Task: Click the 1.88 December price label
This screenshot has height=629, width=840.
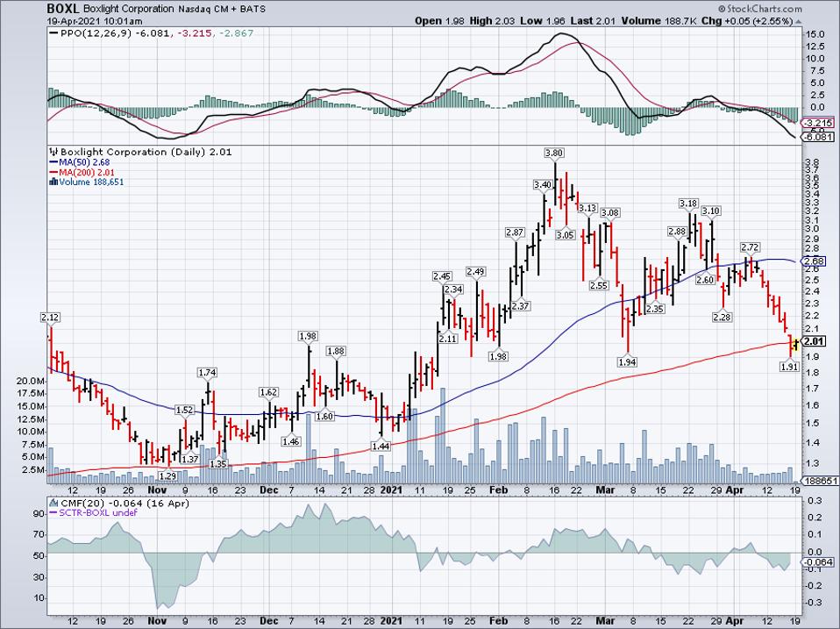Action: point(336,352)
